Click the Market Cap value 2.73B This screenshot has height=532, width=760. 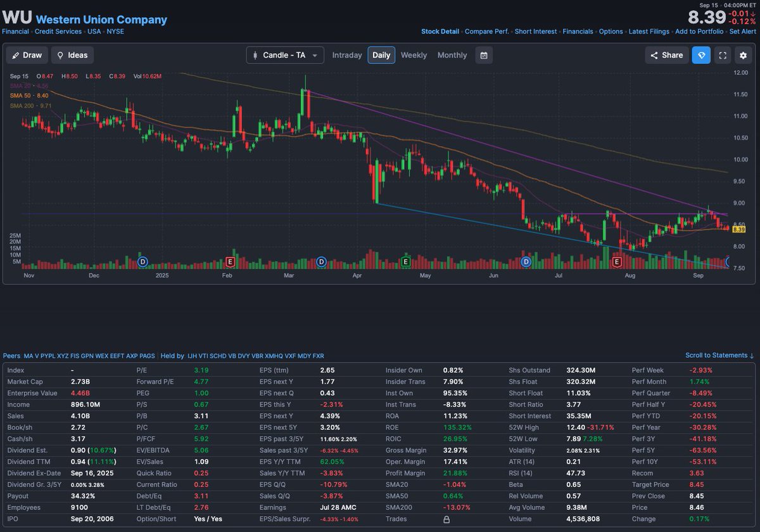tap(80, 382)
